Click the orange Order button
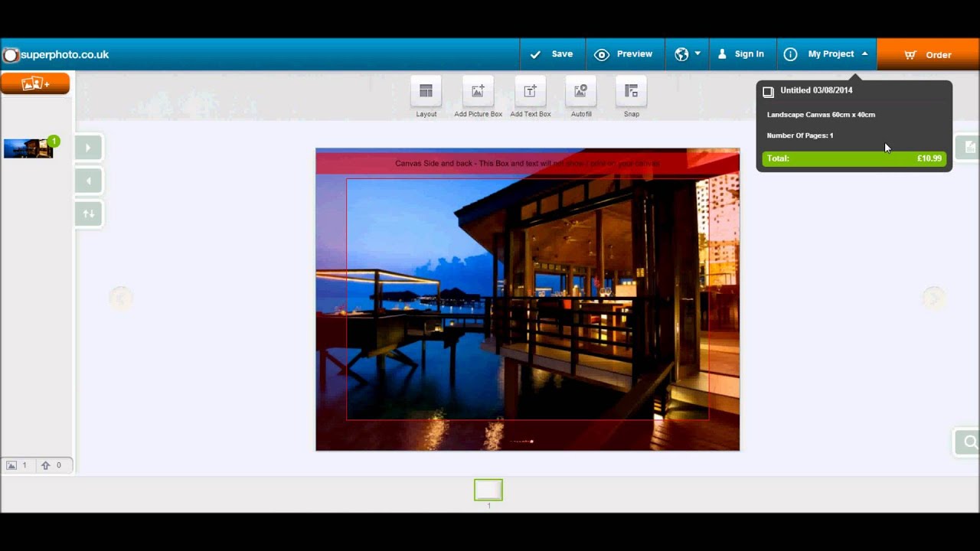The width and height of the screenshot is (980, 551). (928, 54)
